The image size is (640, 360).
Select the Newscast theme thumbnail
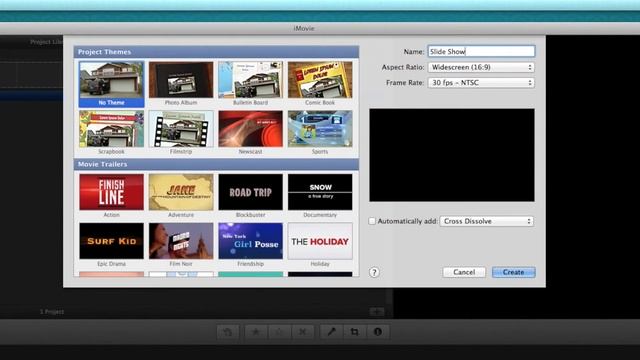pyautogui.click(x=250, y=129)
